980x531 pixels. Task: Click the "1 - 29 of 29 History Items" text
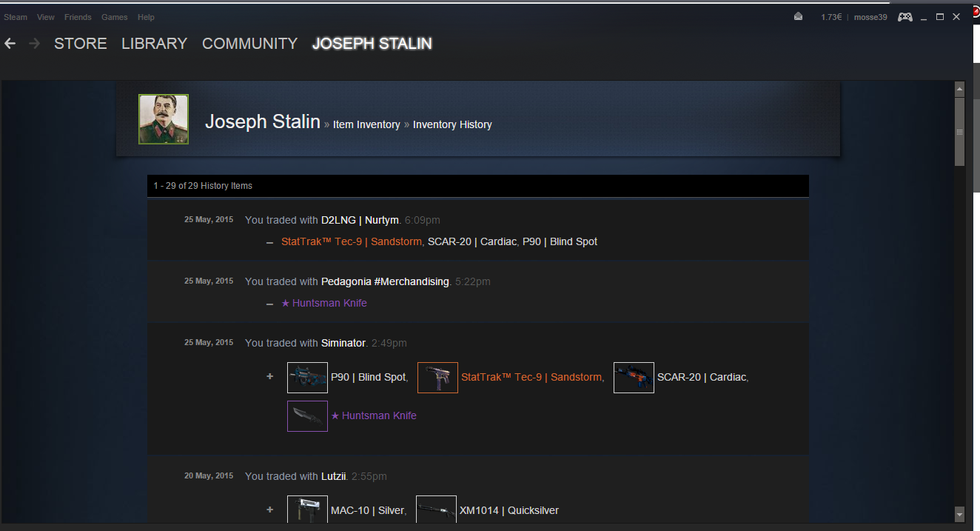(x=203, y=186)
